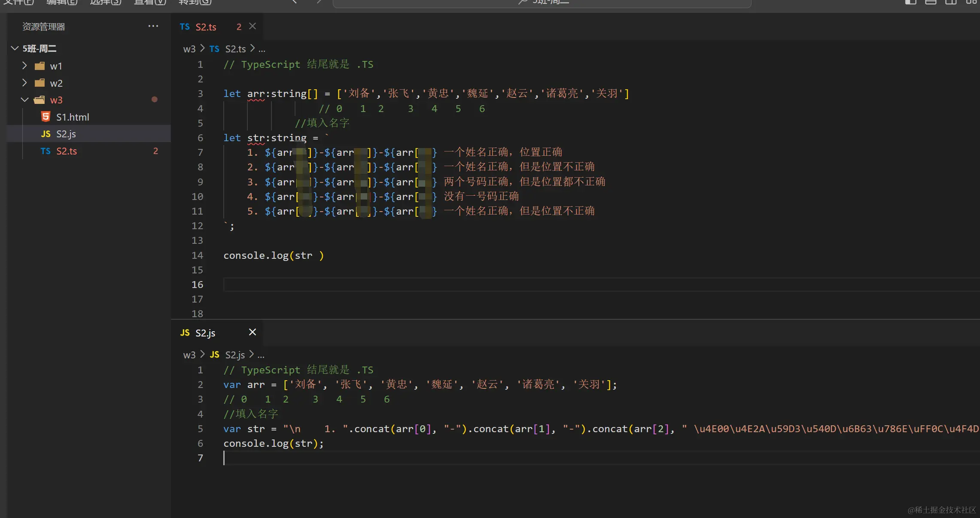
Task: Open Explorer more actions ellipsis menu
Action: click(153, 26)
